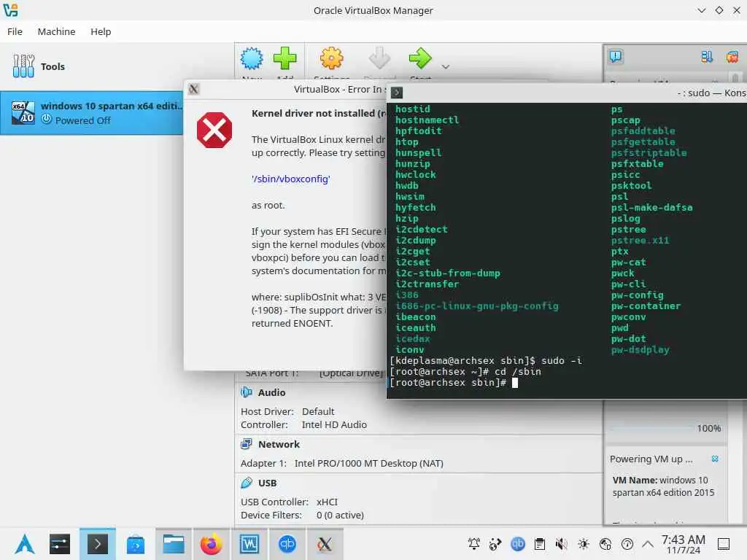Open VM Settings via orange gear icon
This screenshot has height=560, width=747.
pyautogui.click(x=332, y=58)
